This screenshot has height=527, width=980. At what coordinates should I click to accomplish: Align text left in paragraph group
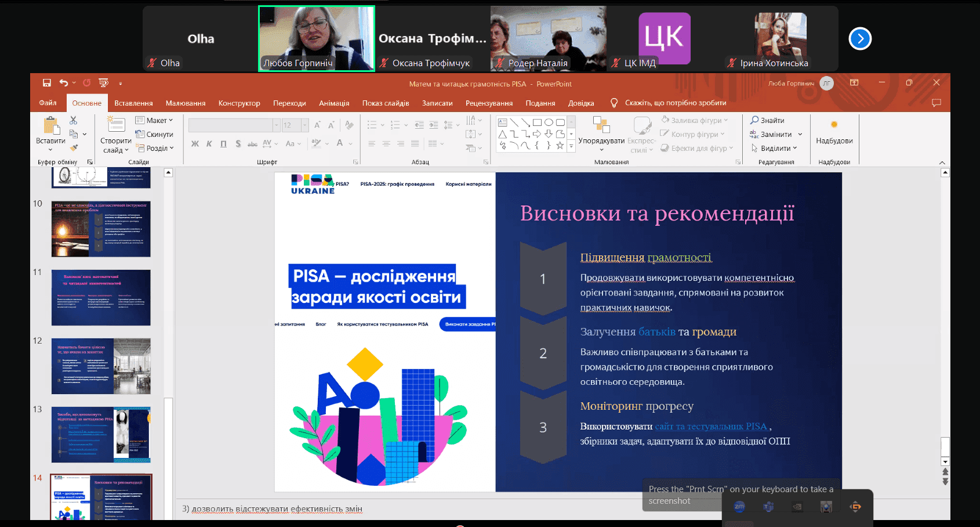[x=372, y=143]
